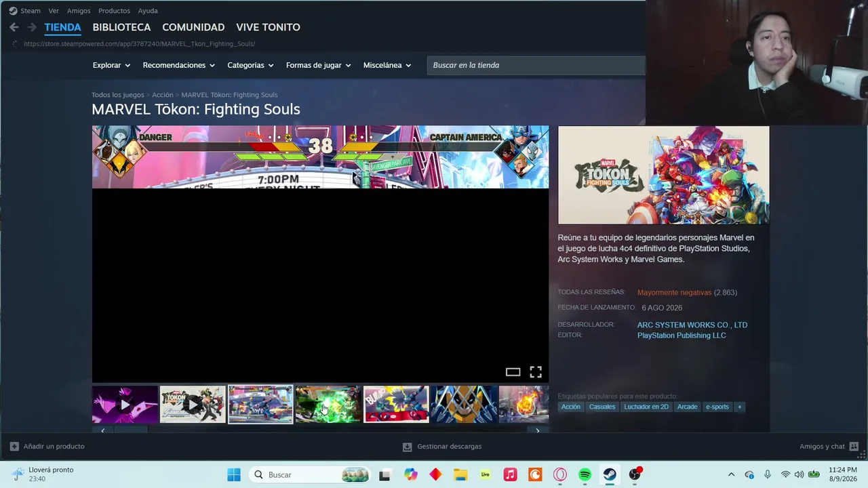This screenshot has height=488, width=868.
Task: Select the BUMP comic screenshot thumbnail
Action: tap(396, 404)
